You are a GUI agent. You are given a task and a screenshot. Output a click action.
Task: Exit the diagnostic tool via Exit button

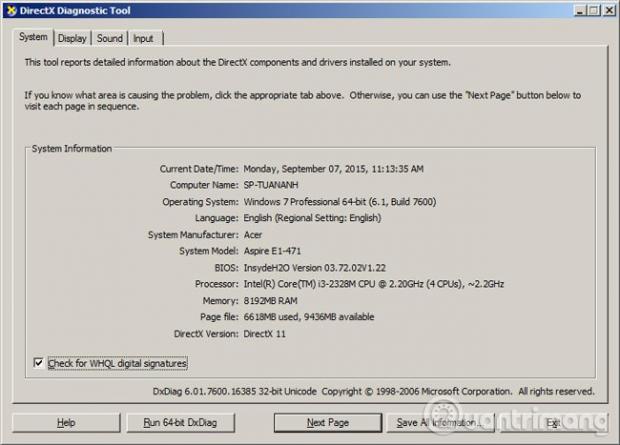coord(553,423)
